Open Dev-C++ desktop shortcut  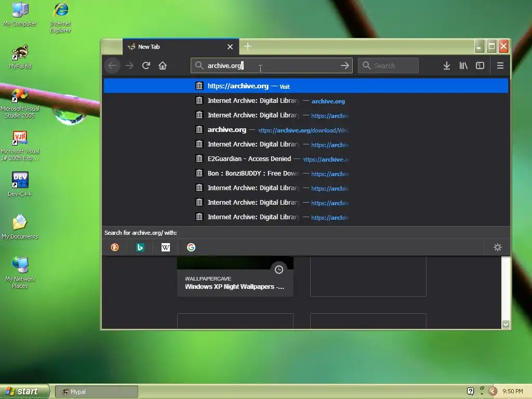20,184
